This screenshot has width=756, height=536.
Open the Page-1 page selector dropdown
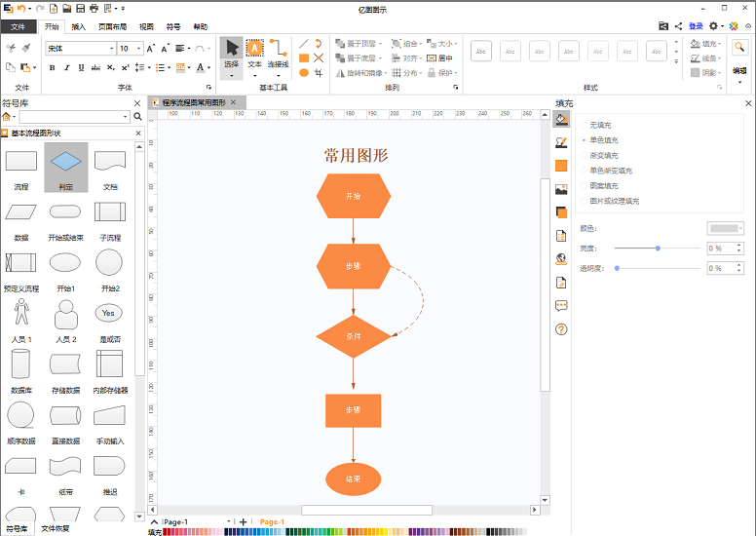(x=228, y=521)
